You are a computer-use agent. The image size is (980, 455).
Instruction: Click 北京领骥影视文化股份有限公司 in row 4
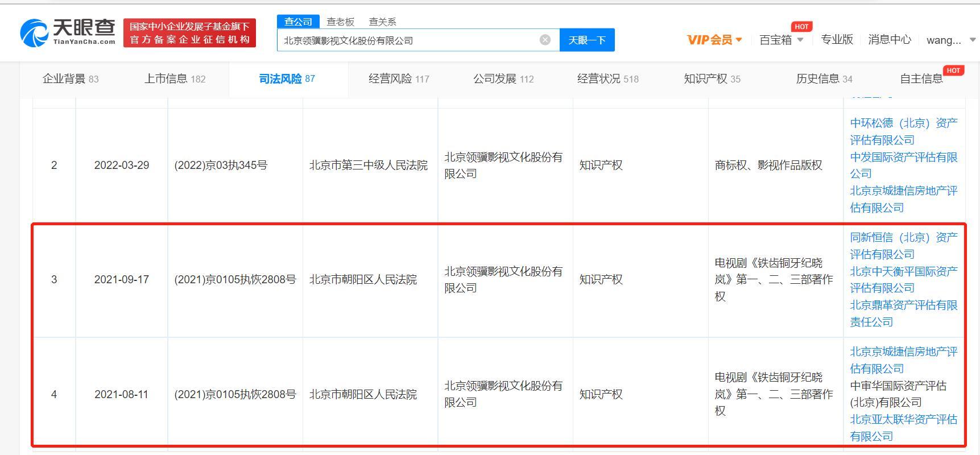click(503, 394)
